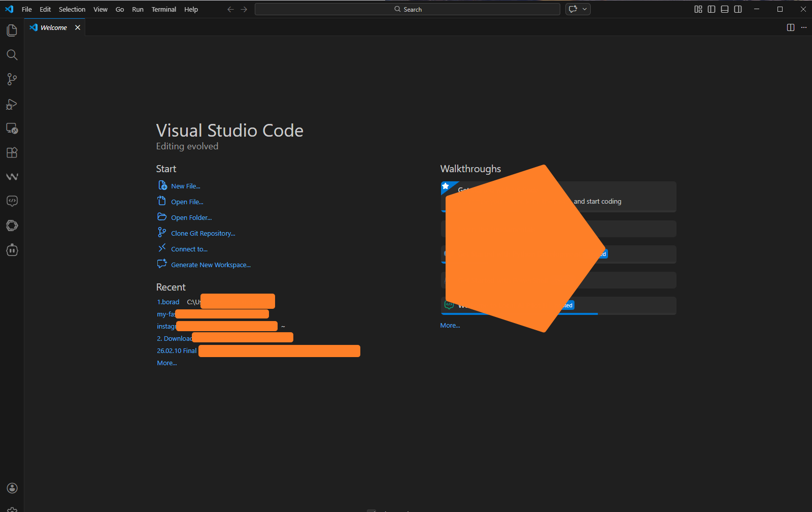812x512 pixels.
Task: Click the Go Forward arrow
Action: [244, 9]
